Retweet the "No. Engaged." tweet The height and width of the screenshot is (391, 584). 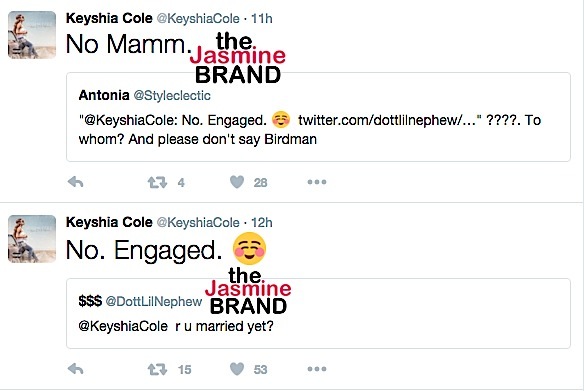tap(157, 369)
